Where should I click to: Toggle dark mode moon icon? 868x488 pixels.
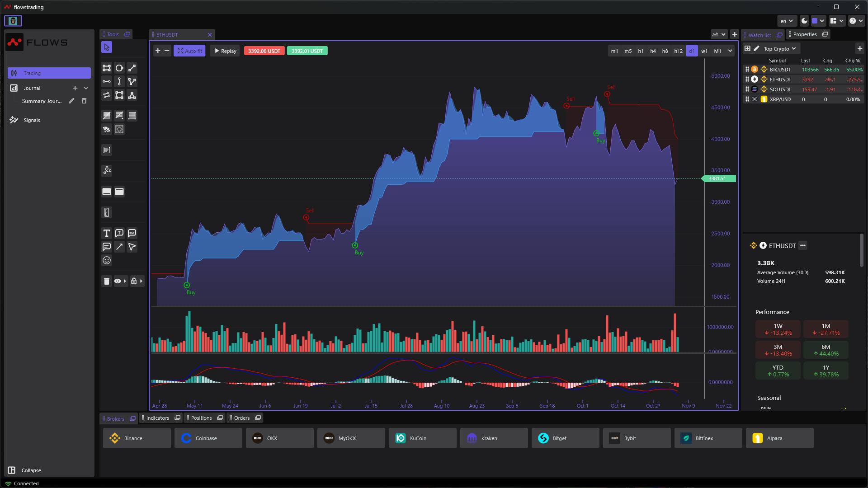[x=804, y=21]
